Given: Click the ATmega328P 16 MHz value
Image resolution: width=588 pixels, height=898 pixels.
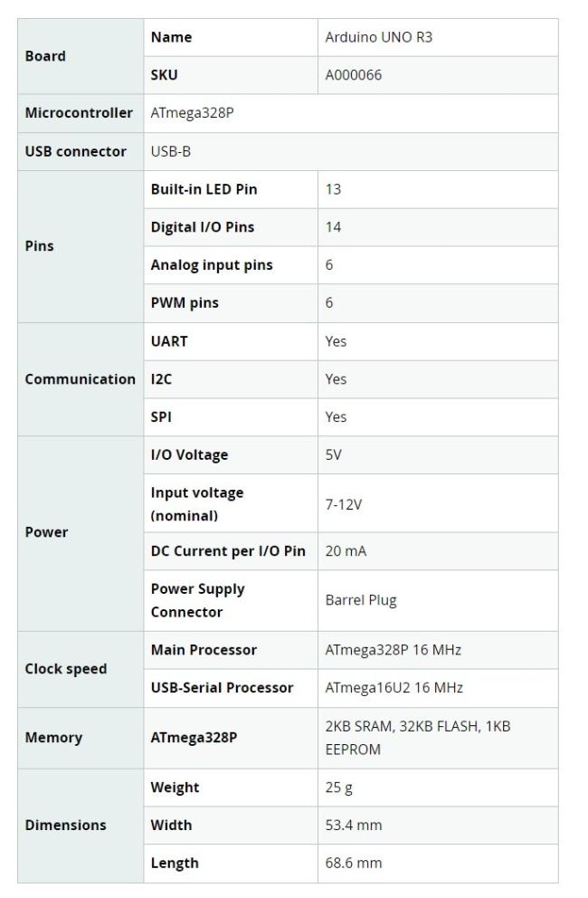Looking at the screenshot, I should (x=392, y=650).
